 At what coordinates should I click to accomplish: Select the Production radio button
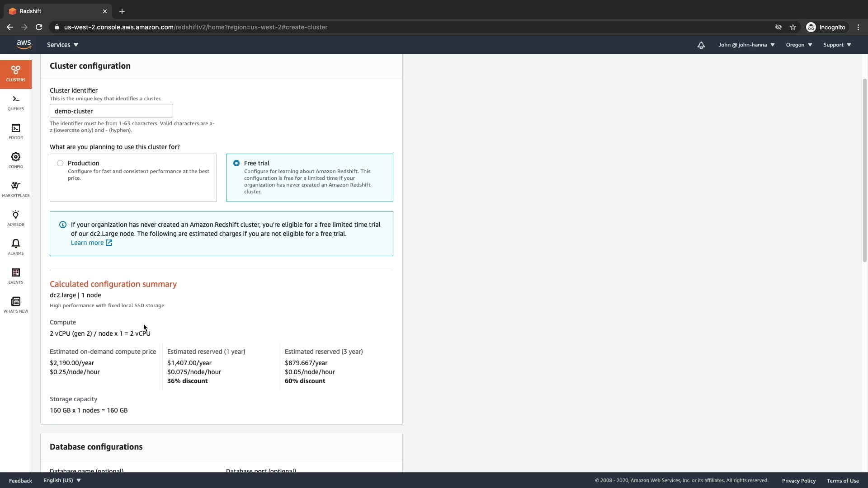point(60,163)
